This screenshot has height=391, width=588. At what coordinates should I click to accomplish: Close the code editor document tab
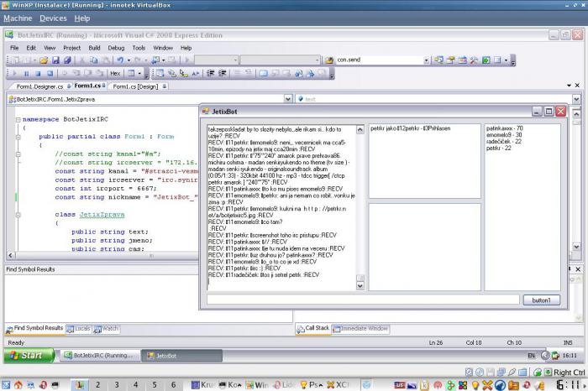pos(577,86)
